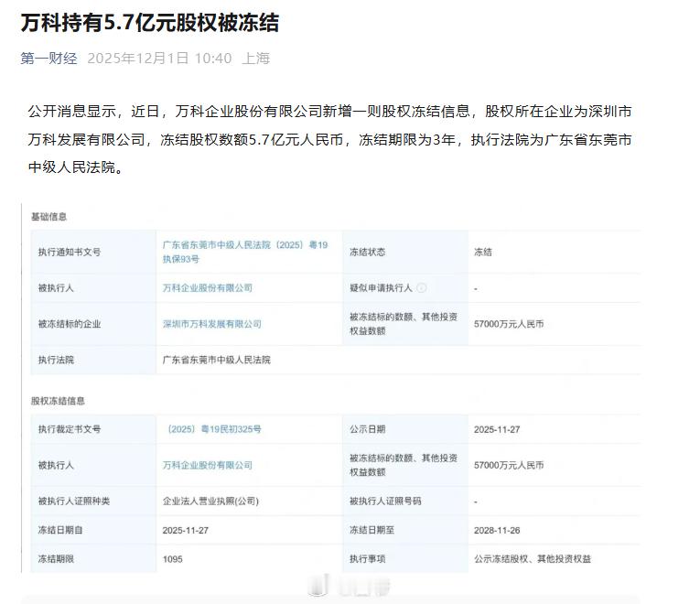Click the 企业法人营业执照(公司) value
This screenshot has width=700, height=604.
210,501
